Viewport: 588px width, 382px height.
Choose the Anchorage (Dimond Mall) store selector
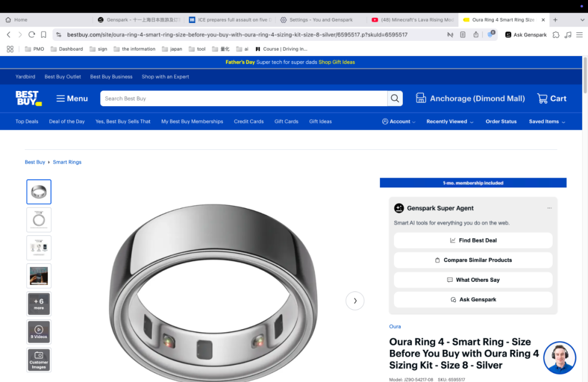click(470, 99)
